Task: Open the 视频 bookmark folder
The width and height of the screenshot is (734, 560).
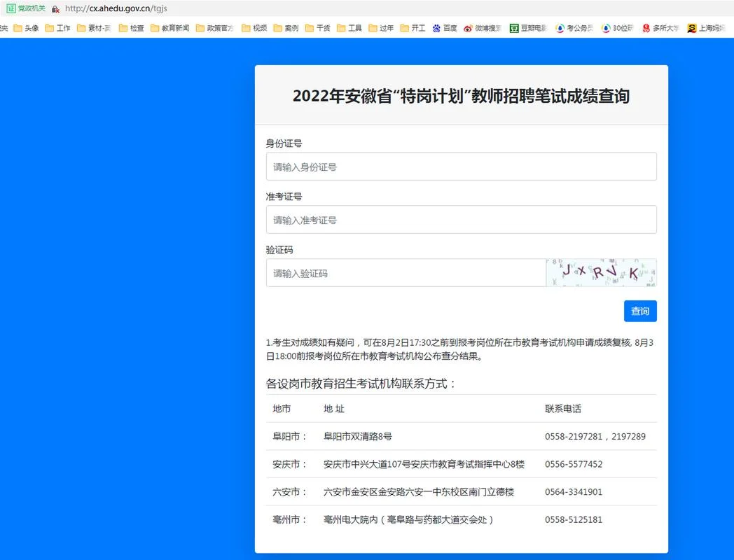Action: tap(254, 28)
